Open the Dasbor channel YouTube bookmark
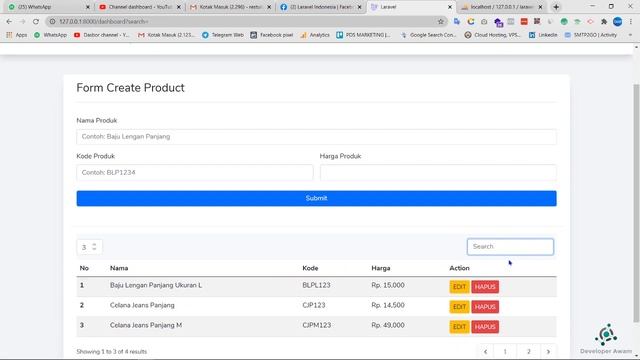Viewport: 640px width, 360px height. tap(102, 35)
